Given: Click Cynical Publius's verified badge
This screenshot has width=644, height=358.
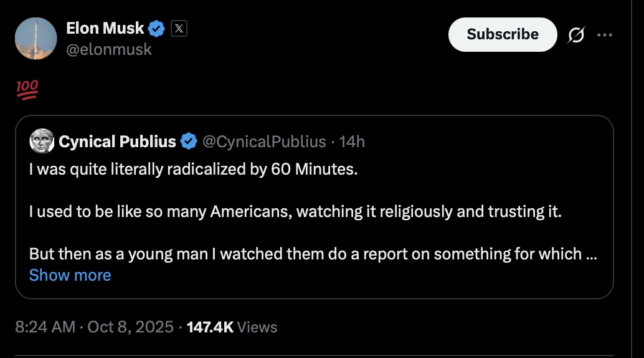Looking at the screenshot, I should 189,142.
